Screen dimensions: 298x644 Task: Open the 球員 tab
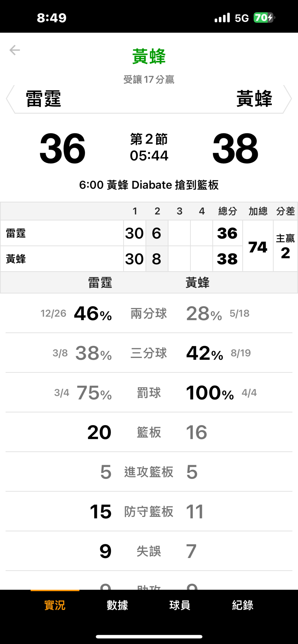pyautogui.click(x=180, y=605)
